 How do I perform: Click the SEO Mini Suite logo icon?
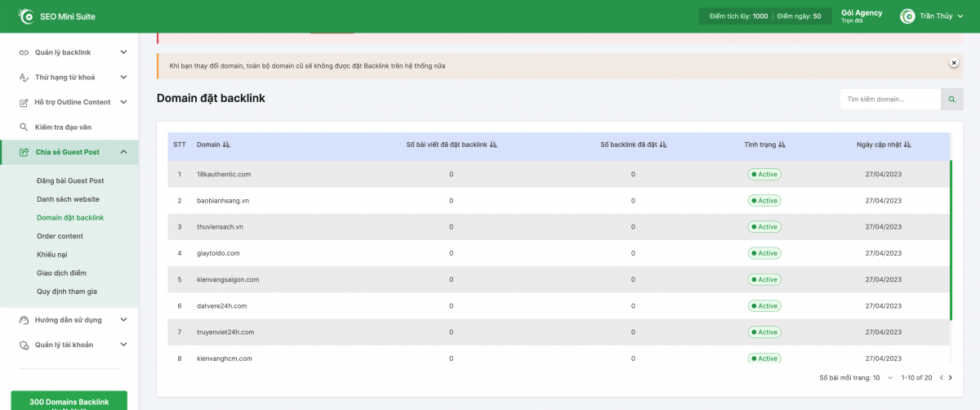(x=27, y=16)
